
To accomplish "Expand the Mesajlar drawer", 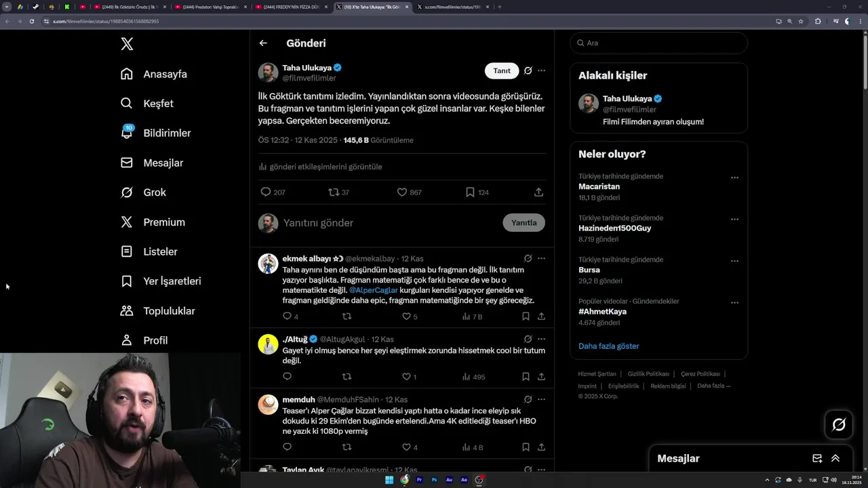I will [835, 459].
